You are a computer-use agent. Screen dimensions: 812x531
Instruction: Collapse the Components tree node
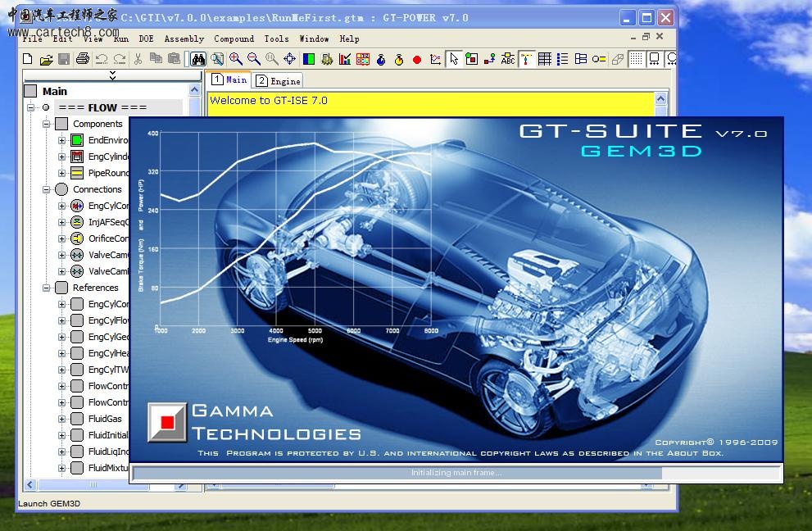(x=46, y=124)
